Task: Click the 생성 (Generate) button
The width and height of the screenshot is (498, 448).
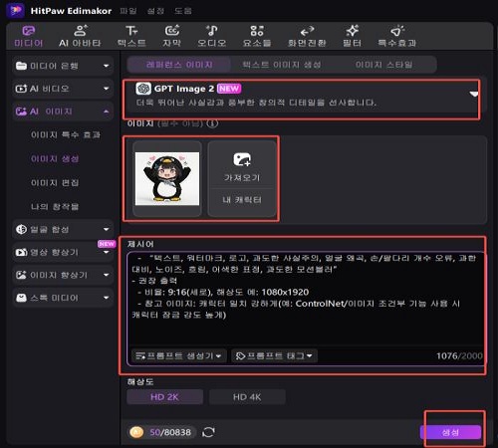Action: point(450,432)
